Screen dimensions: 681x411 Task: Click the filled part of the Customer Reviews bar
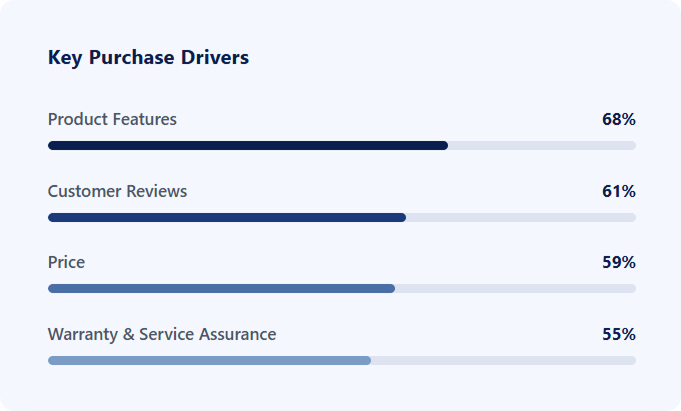pos(226,217)
